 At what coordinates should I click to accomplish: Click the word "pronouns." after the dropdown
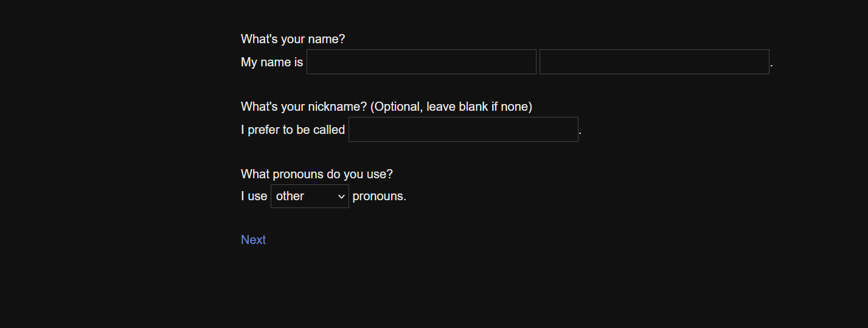click(x=379, y=197)
